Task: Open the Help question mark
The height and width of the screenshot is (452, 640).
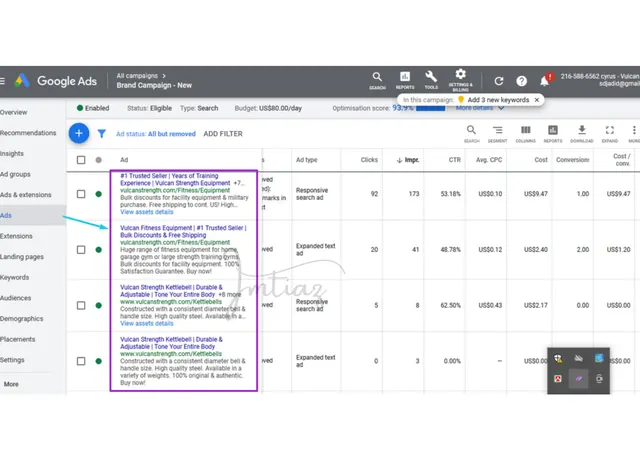Action: 521,81
